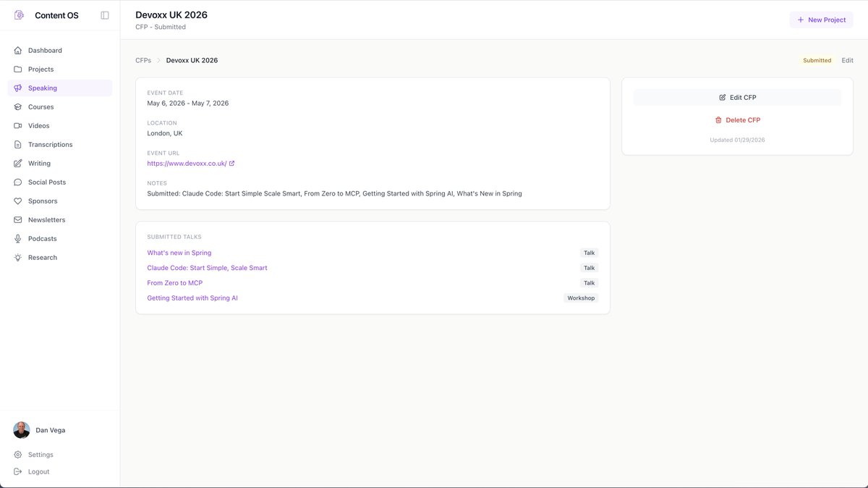Click the plus icon on New Project

(800, 20)
